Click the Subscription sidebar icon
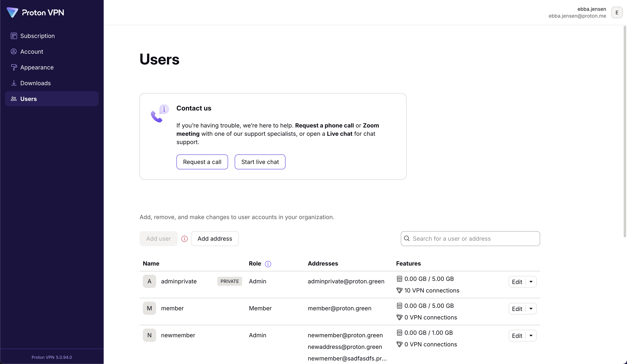This screenshot has height=364, width=627. pyautogui.click(x=14, y=36)
